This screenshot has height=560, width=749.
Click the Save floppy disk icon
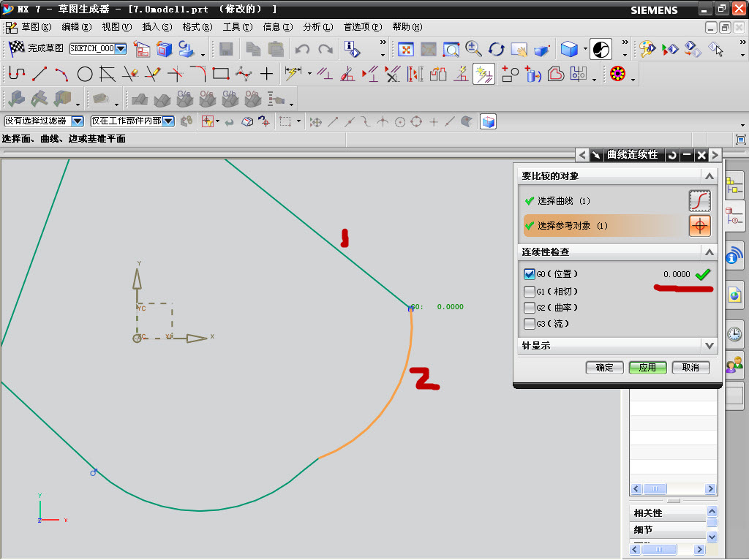pyautogui.click(x=226, y=49)
